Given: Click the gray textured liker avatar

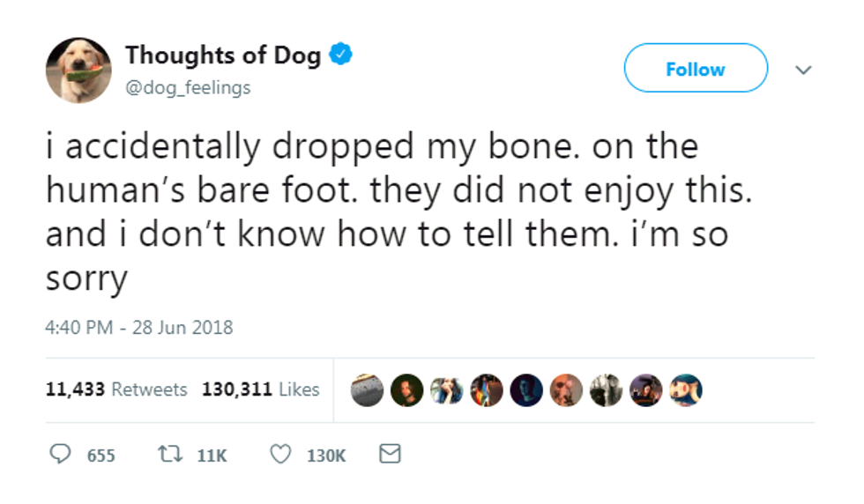Looking at the screenshot, I should click(367, 389).
